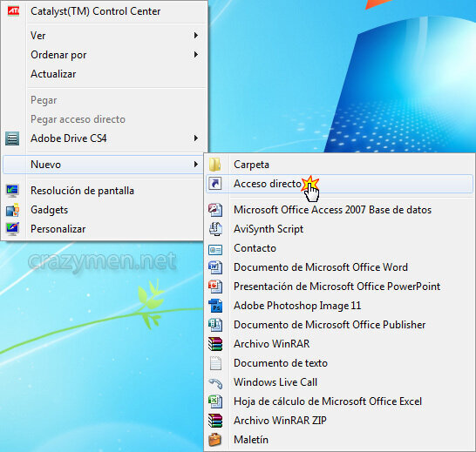This screenshot has width=476, height=452.
Task: Click the Adobe Drive CS4 icon
Action: pyautogui.click(x=12, y=138)
